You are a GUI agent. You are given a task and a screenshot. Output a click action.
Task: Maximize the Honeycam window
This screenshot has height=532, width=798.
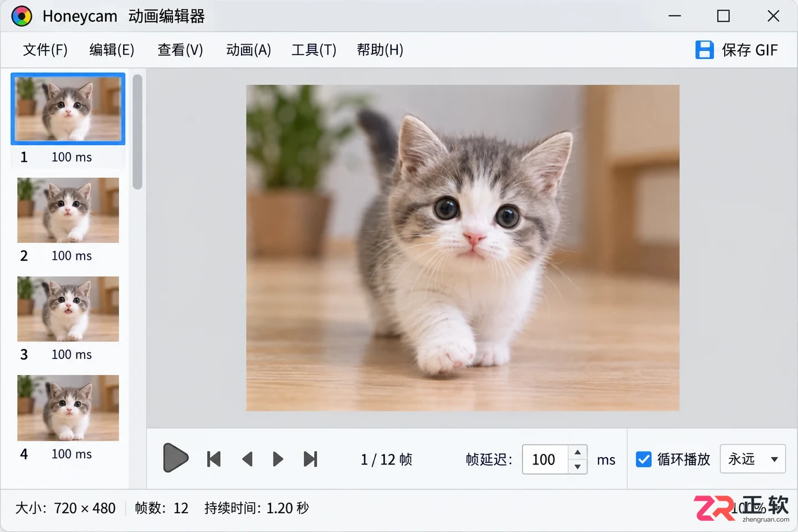(723, 16)
